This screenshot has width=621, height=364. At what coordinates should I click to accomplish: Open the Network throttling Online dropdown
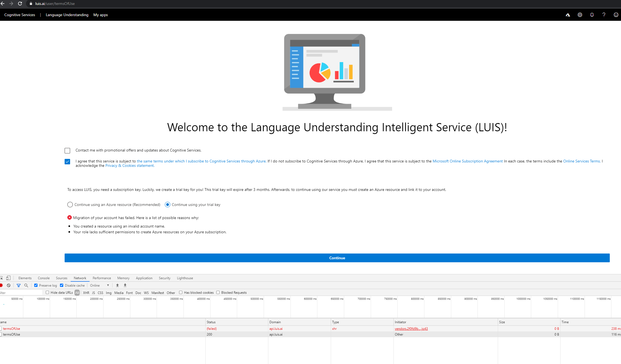[99, 285]
